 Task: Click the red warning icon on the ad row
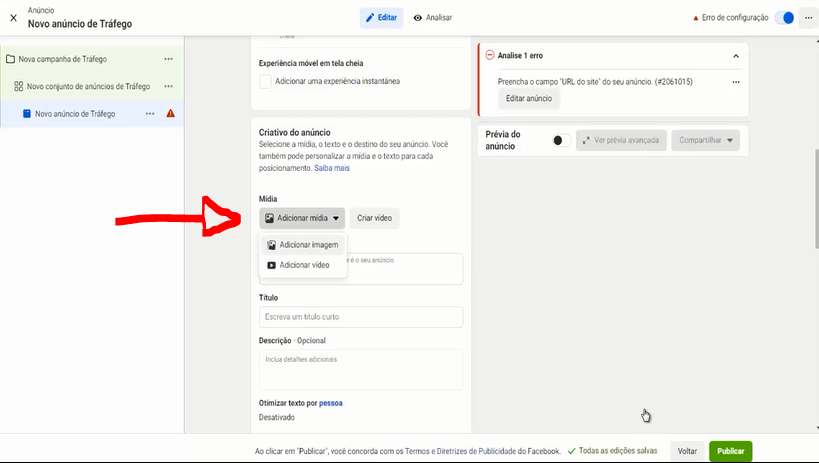pos(170,113)
